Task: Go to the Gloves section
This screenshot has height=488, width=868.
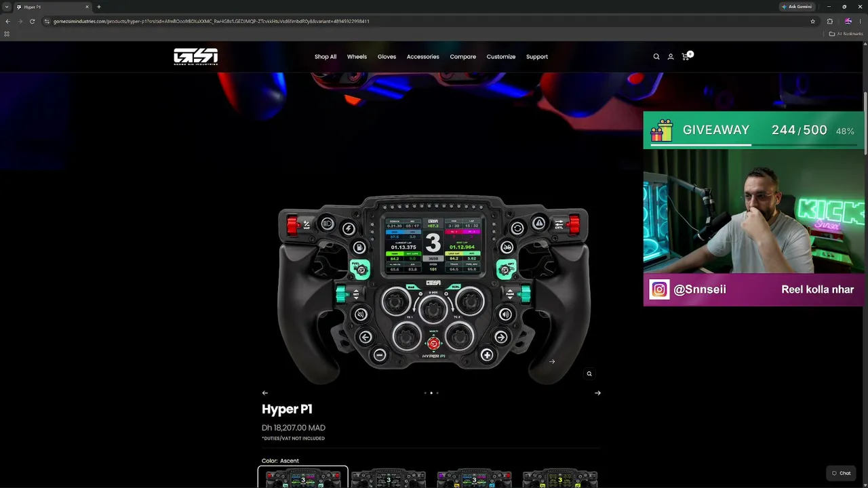Action: pyautogui.click(x=387, y=57)
